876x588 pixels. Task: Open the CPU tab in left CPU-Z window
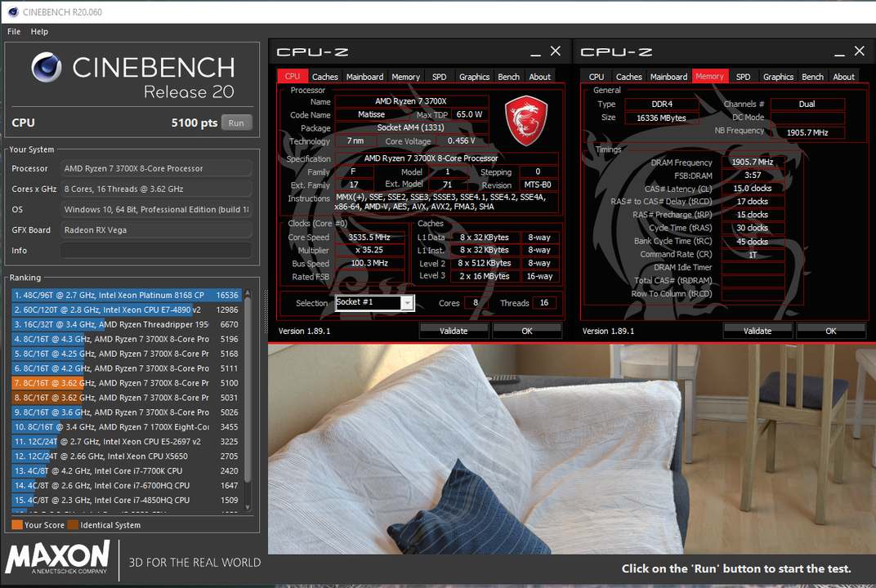293,77
